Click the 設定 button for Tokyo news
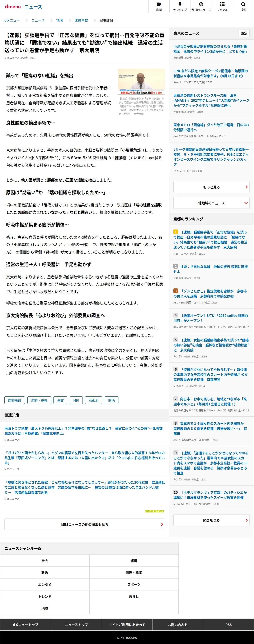Screen dimensions: 254x644 pos(244,33)
